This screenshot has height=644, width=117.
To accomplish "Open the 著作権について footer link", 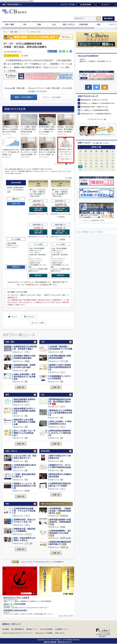I will pos(32,629).
